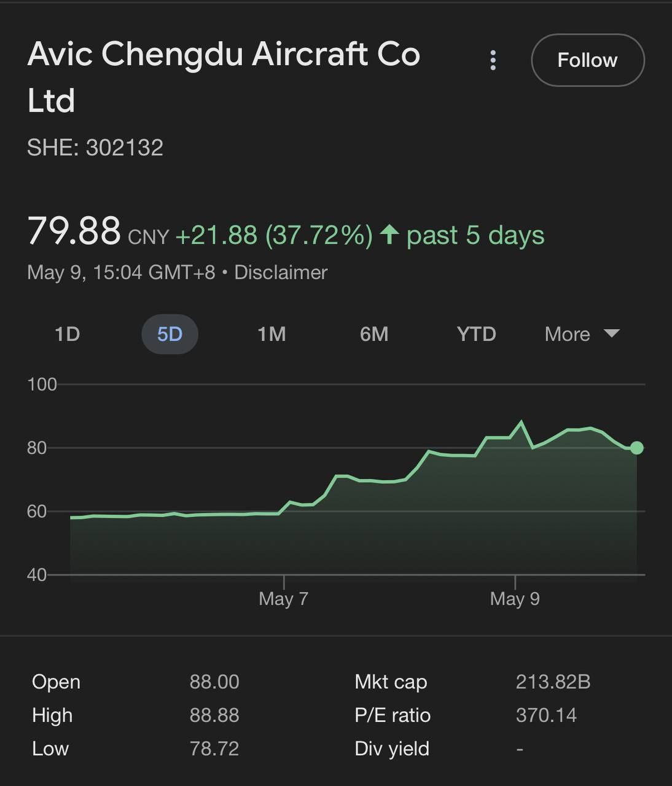Image resolution: width=672 pixels, height=786 pixels.
Task: Click the dropdown arrow beside More
Action: click(x=611, y=333)
